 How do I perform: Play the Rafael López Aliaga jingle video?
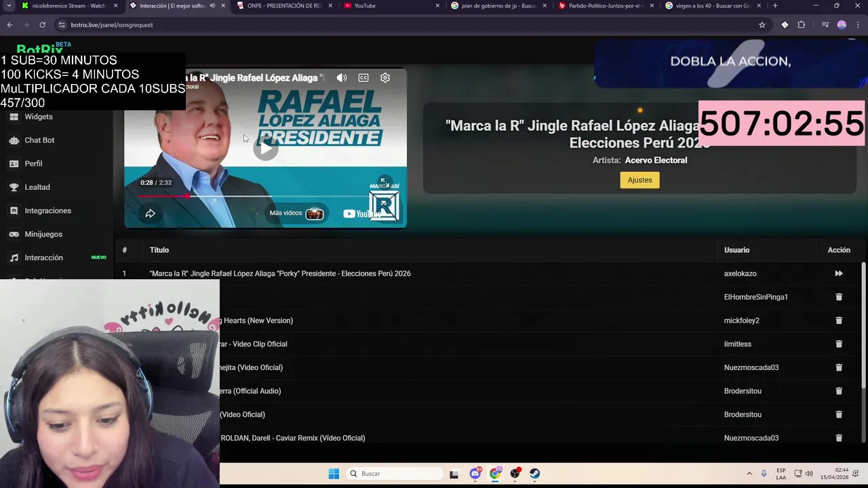pos(265,148)
